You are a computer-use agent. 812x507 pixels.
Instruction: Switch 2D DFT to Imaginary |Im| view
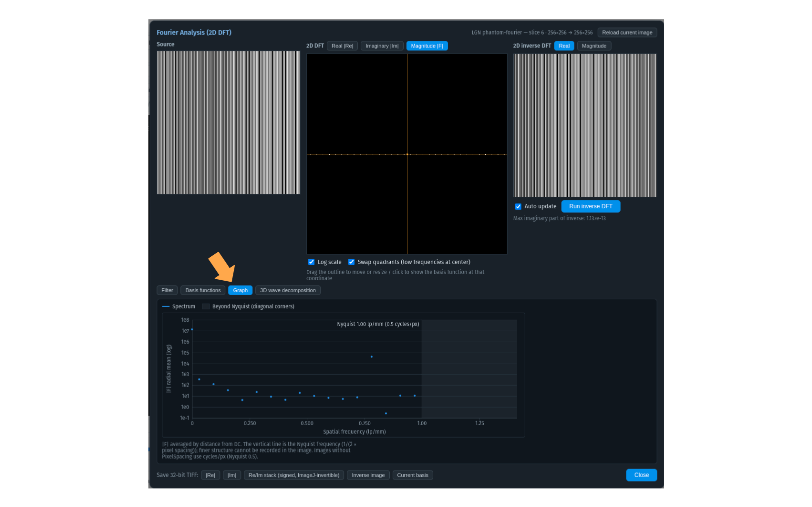pyautogui.click(x=382, y=46)
